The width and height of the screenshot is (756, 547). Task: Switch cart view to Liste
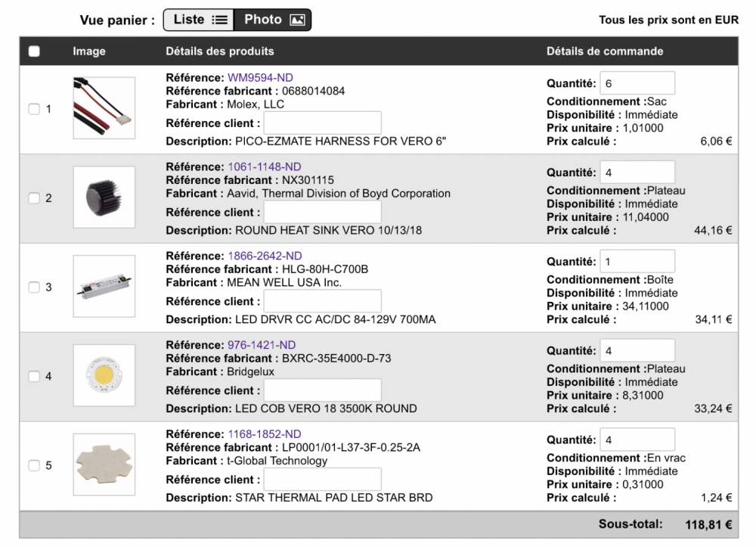point(199,20)
